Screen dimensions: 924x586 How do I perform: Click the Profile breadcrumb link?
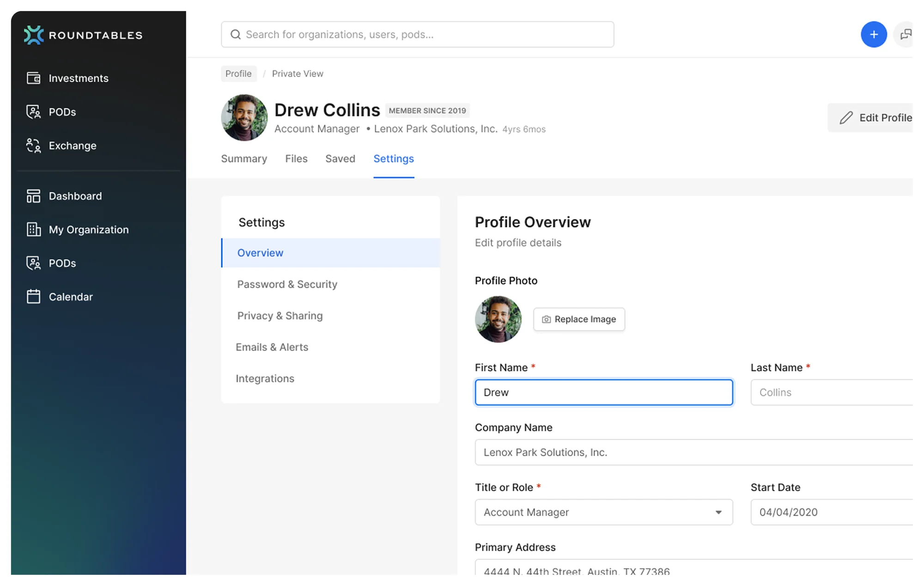coord(238,73)
